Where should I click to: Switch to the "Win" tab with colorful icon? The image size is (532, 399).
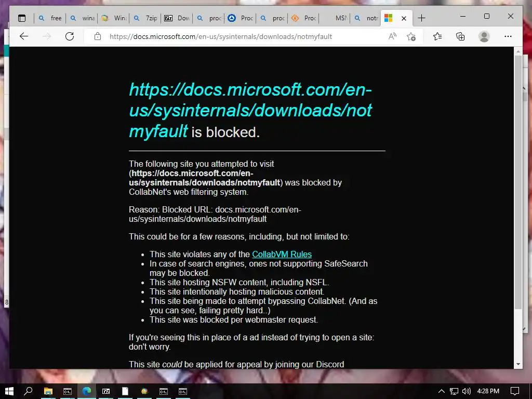(x=114, y=18)
